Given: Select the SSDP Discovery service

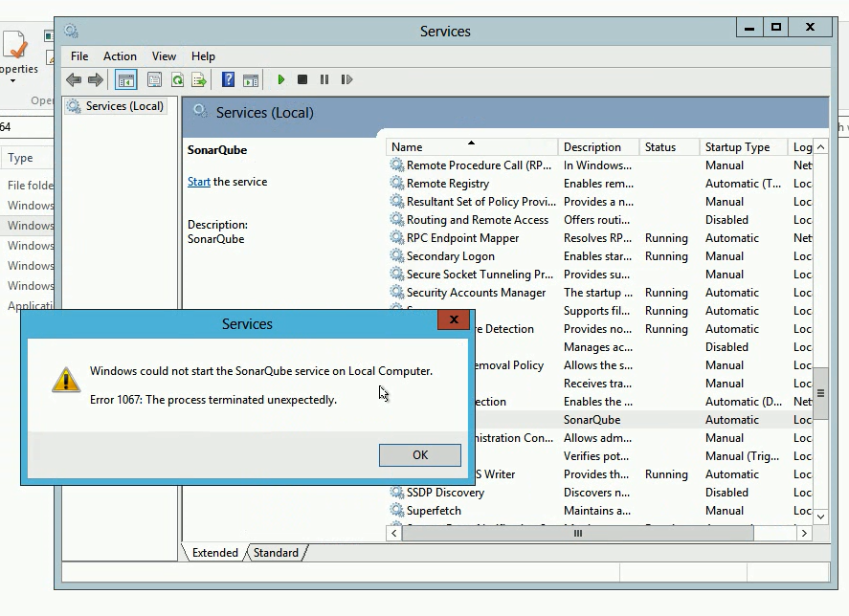Looking at the screenshot, I should pyautogui.click(x=600, y=493).
